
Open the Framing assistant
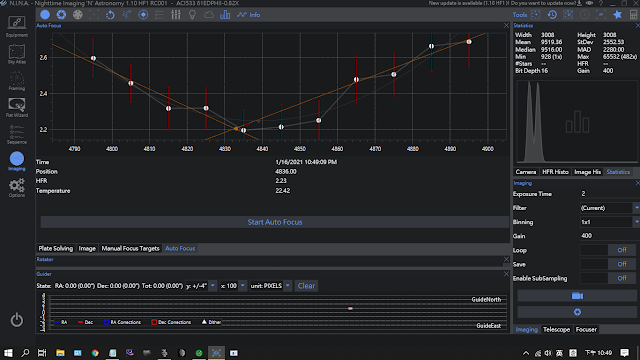(17, 81)
